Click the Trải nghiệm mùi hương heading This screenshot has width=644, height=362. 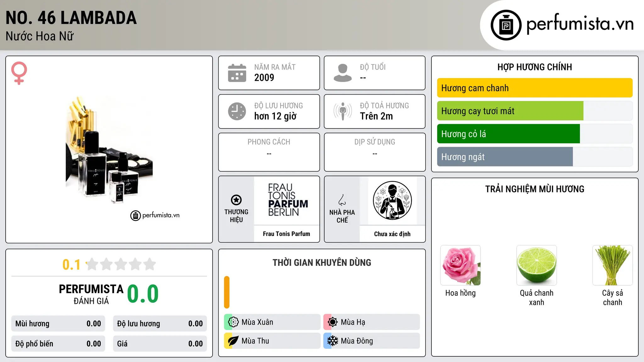535,189
